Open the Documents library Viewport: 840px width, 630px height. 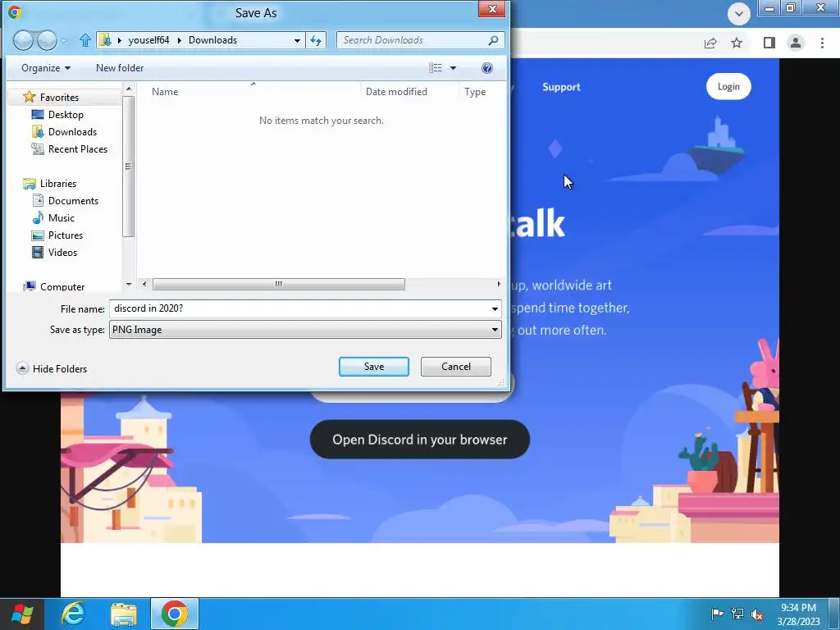73,200
